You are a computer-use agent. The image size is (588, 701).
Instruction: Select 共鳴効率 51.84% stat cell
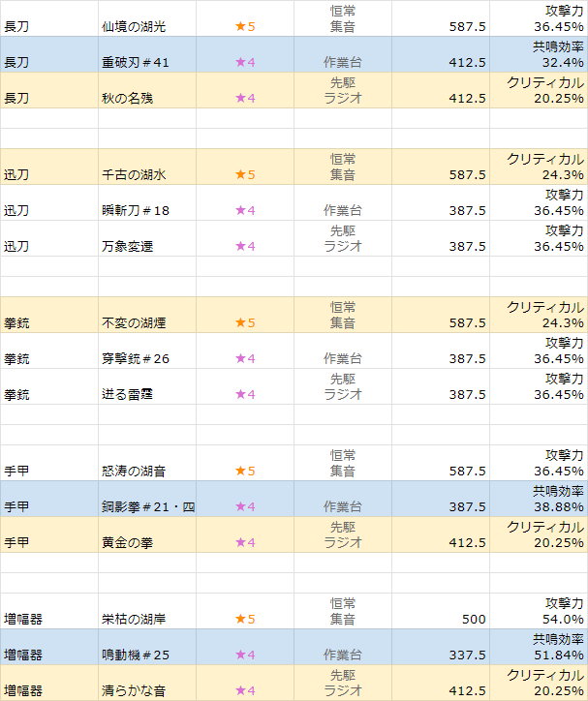[539, 647]
